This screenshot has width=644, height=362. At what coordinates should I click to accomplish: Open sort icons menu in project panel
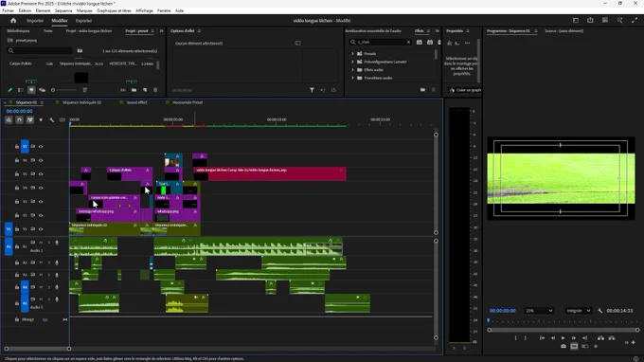[x=85, y=90]
